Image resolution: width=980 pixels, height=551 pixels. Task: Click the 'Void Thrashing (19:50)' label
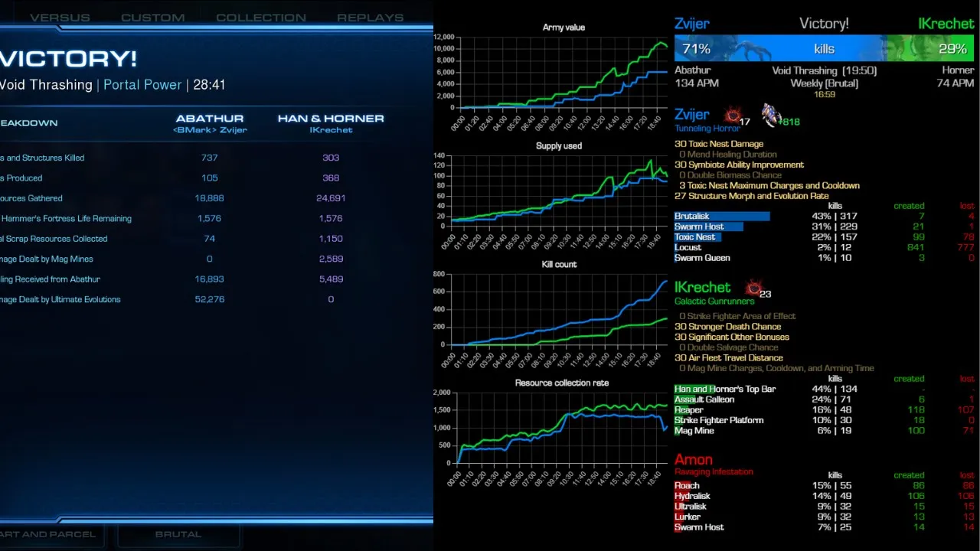[824, 70]
